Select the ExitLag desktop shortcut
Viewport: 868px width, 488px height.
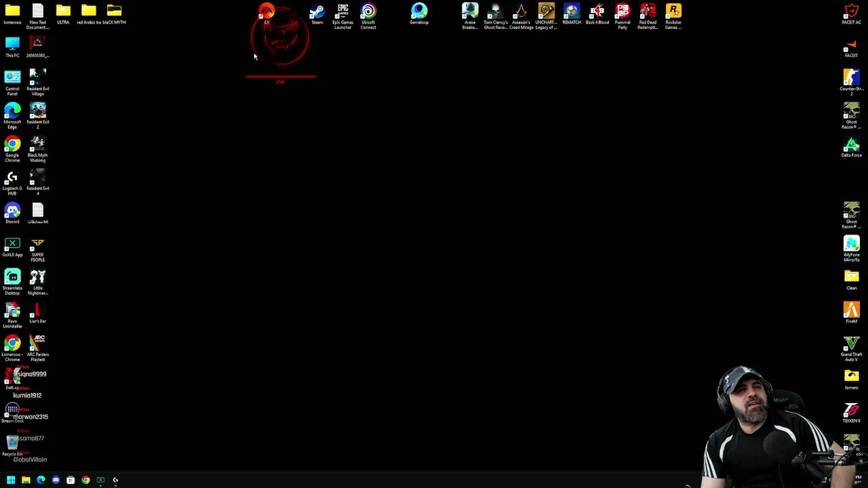point(12,380)
